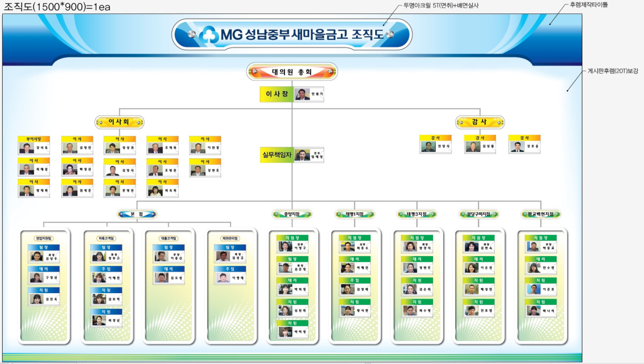Select the '이사회' group header
The image size is (644, 364).
(119, 122)
